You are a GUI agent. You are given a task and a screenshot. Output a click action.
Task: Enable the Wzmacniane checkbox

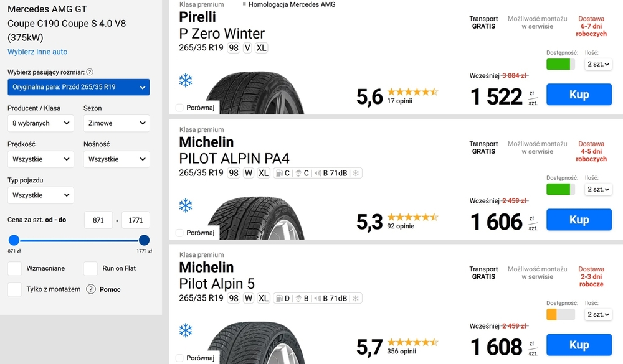click(x=15, y=269)
